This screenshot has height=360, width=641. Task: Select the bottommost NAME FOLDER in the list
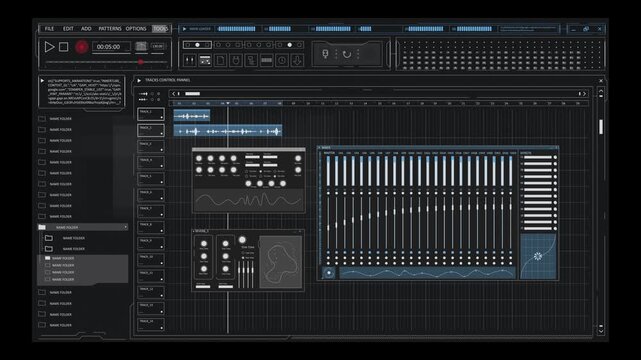[61, 325]
